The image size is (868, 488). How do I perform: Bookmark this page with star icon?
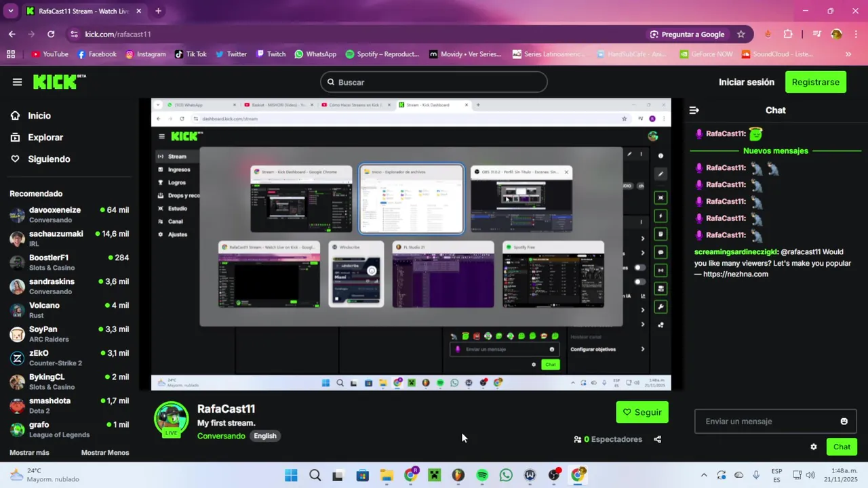[x=741, y=34]
